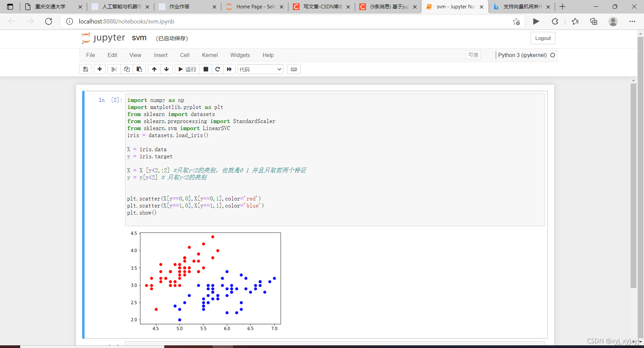This screenshot has width=644, height=348.
Task: Switch to the Home Page Jupyter tab
Action: pyautogui.click(x=255, y=7)
